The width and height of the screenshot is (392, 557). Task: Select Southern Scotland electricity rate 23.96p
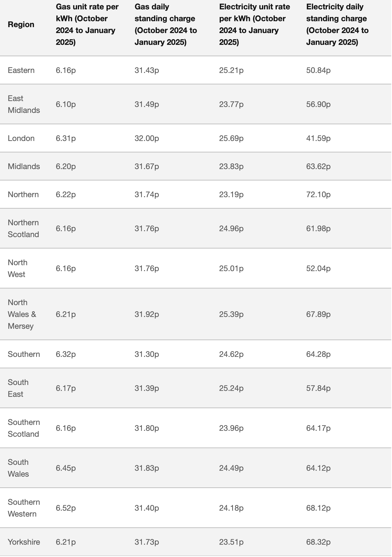pyautogui.click(x=231, y=428)
